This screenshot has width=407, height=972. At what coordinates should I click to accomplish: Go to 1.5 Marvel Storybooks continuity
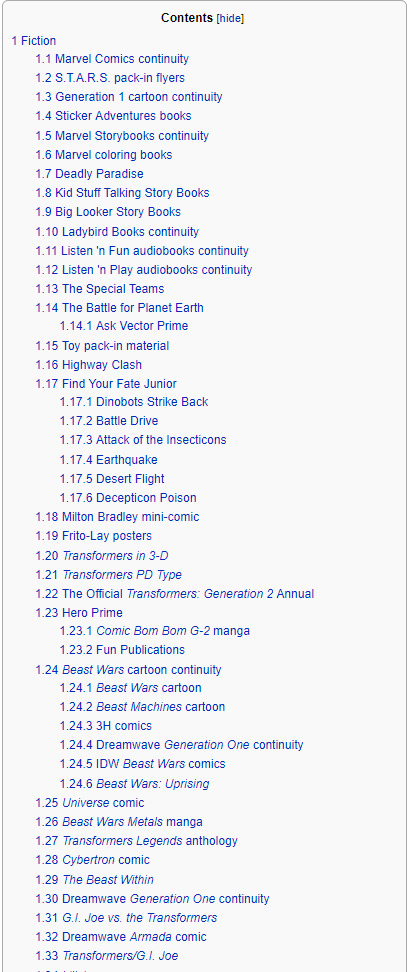122,136
